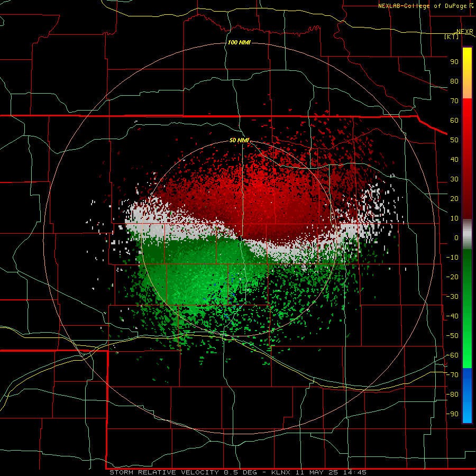The height and width of the screenshot is (476, 476).
Task: Click the gray zero-velocity segment of color bar
Action: pyautogui.click(x=467, y=234)
